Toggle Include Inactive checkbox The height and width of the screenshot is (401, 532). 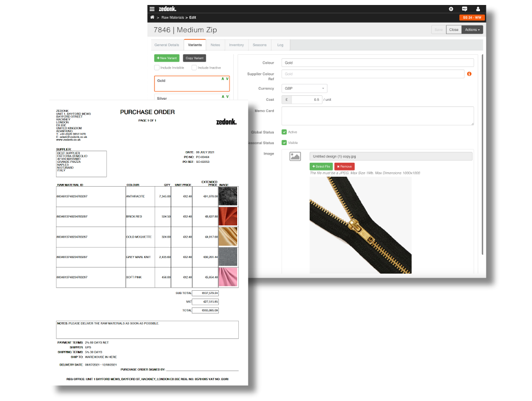tap(194, 68)
